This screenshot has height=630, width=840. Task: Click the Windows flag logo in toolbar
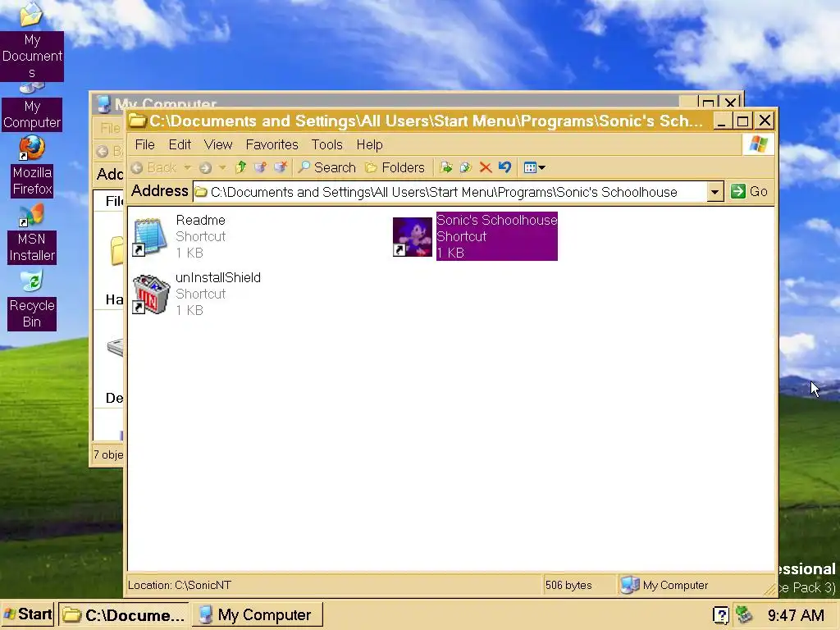[758, 144]
